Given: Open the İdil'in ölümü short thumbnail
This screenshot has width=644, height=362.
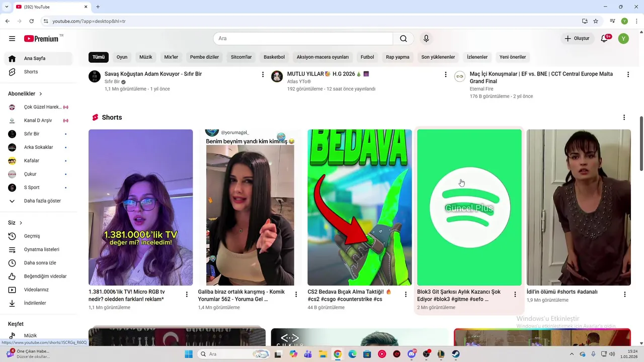Looking at the screenshot, I should (579, 208).
